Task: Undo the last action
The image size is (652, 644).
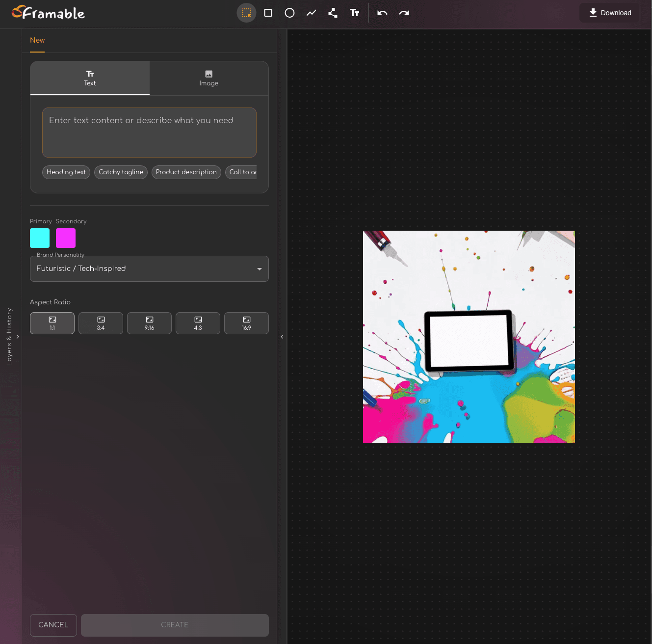Action: tap(382, 13)
